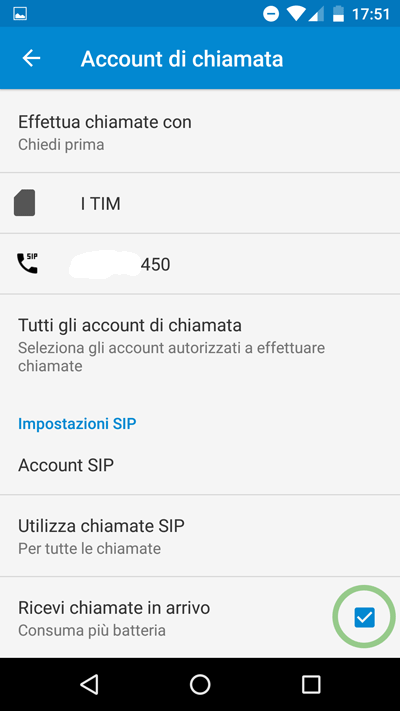Image resolution: width=400 pixels, height=711 pixels.
Task: Open Utilizza chiamate SIP options
Action: 200,536
